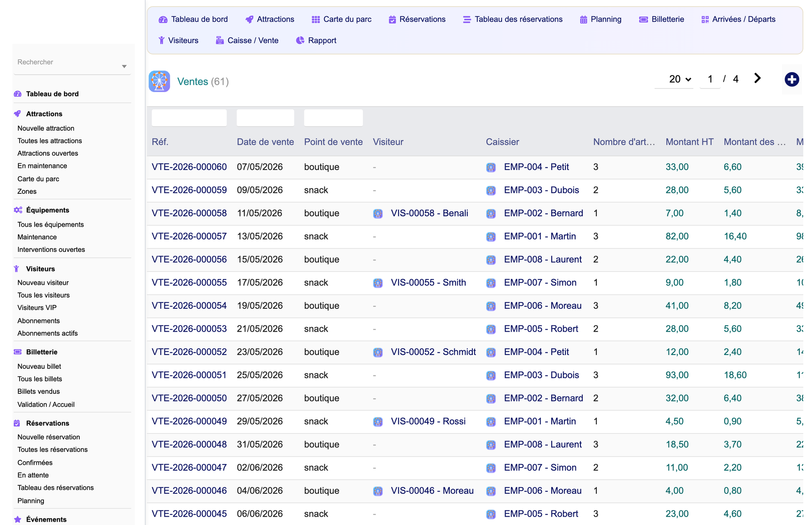
Task: Open cashier EMP-001 - Martin in VTE-2026-000057 row
Action: point(540,236)
